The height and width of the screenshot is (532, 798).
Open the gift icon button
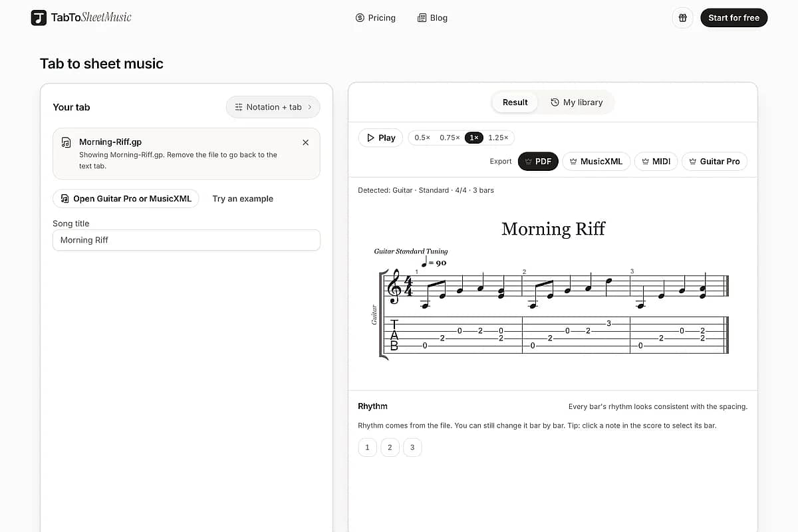pos(682,18)
